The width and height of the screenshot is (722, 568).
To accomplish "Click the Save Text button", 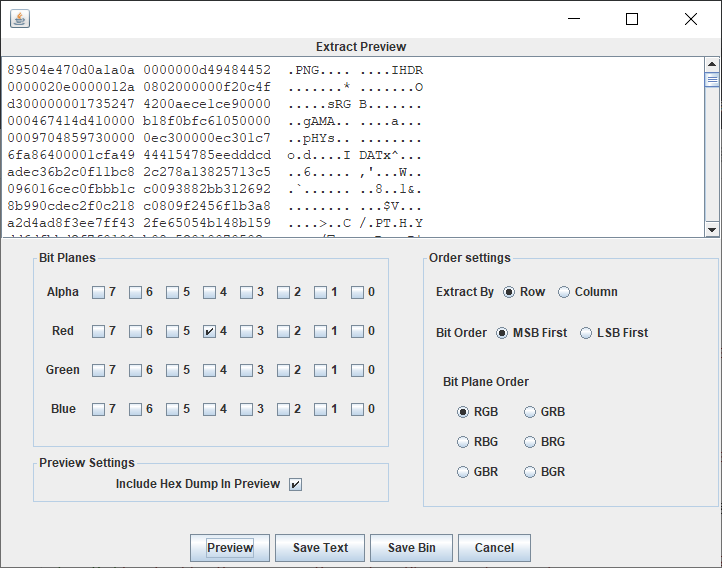I will [x=320, y=548].
